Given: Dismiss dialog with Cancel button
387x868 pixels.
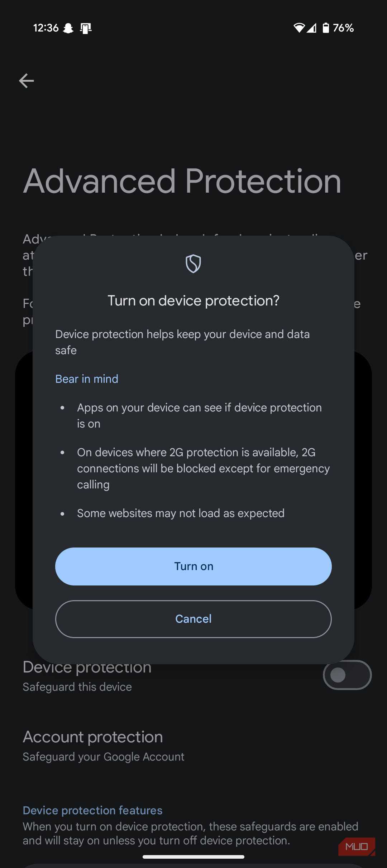Looking at the screenshot, I should [193, 619].
